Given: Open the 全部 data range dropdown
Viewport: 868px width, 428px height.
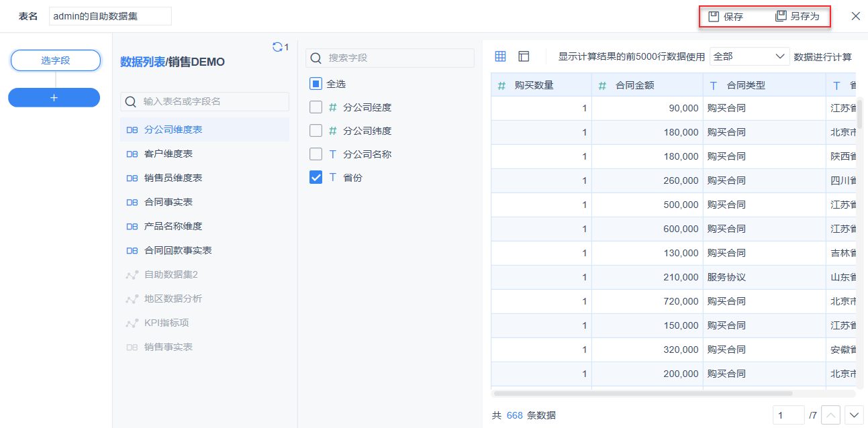Looking at the screenshot, I should click(749, 56).
